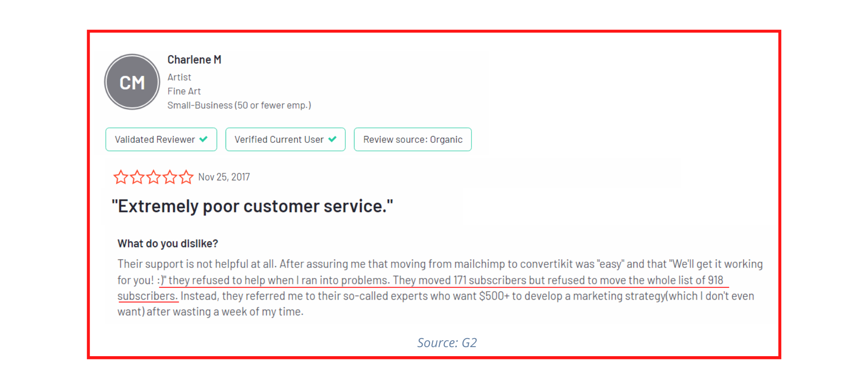Click the second rating star
The height and width of the screenshot is (386, 868).
[137, 177]
